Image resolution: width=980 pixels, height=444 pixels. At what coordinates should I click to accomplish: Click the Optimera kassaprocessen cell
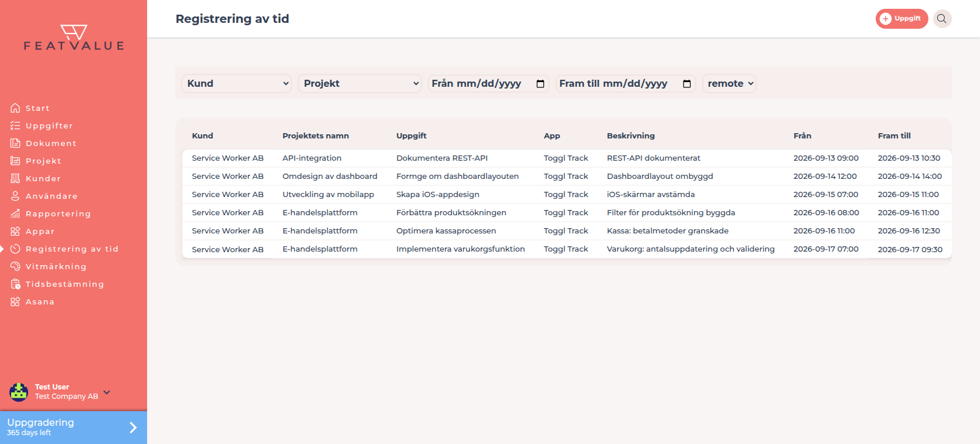pyautogui.click(x=446, y=231)
